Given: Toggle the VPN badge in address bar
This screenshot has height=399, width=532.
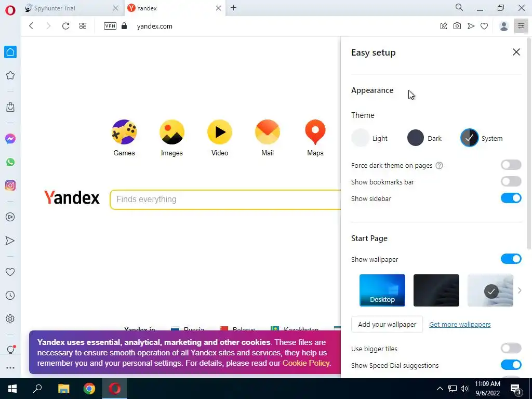Looking at the screenshot, I should [110, 26].
